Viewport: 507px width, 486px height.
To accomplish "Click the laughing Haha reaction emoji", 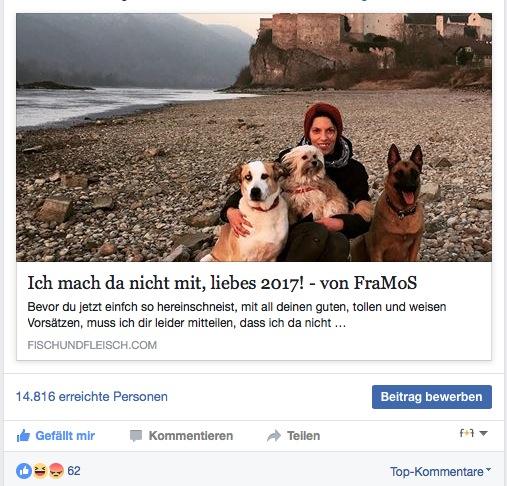I will coord(40,471).
